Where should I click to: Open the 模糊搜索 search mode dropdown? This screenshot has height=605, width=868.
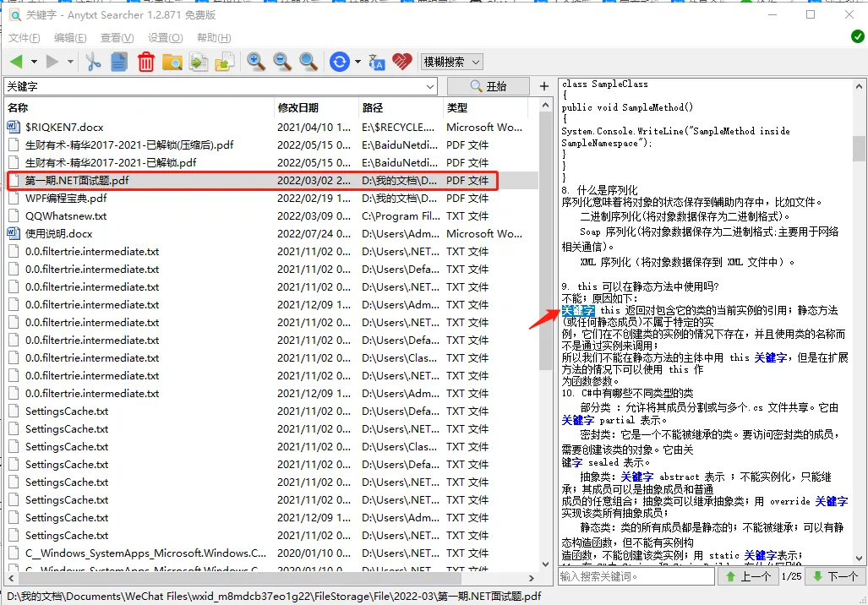point(451,62)
